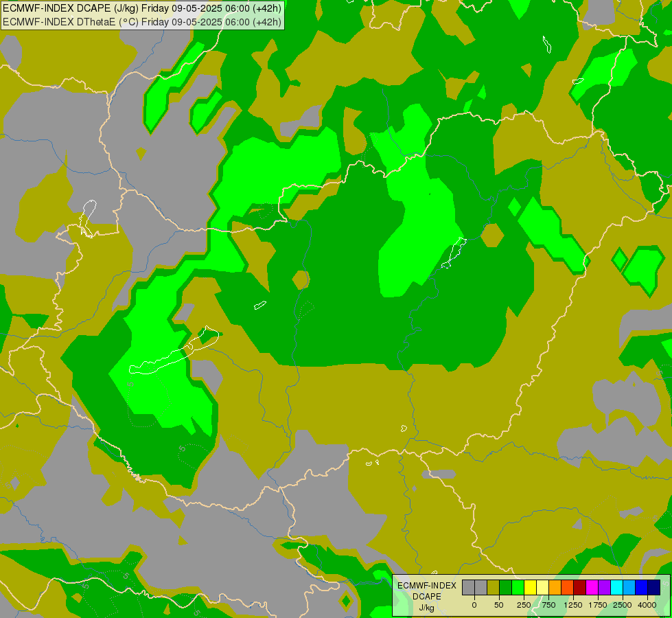Pick the pure blue legend swatch

coord(642,587)
